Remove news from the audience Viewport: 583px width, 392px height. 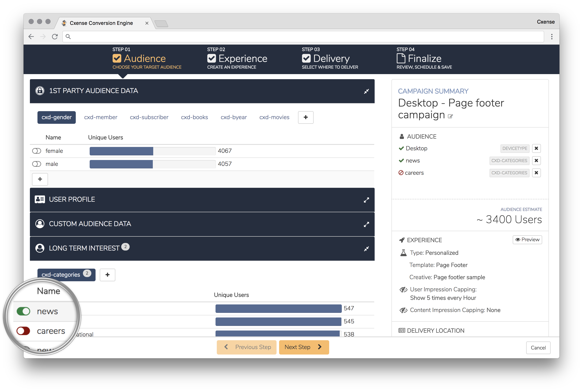(x=536, y=160)
